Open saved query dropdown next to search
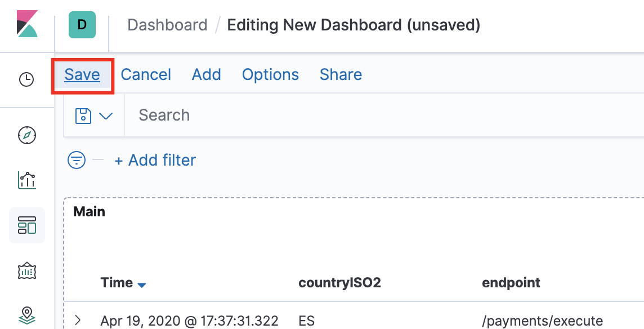Viewport: 644px width, 329px height. pos(93,116)
